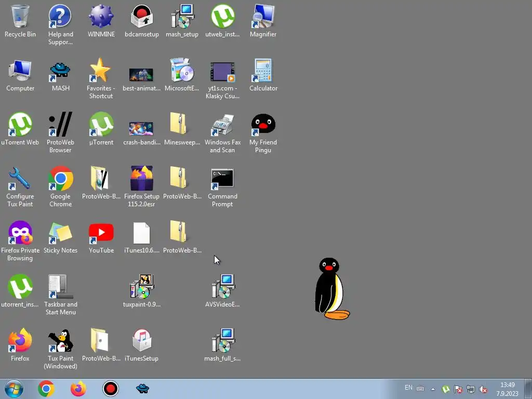This screenshot has height=399, width=532.
Task: Launch Chrome from the taskbar
Action: (46, 389)
